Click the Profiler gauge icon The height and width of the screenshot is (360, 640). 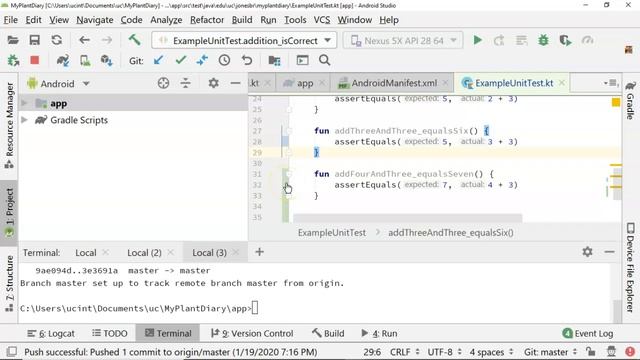587,40
